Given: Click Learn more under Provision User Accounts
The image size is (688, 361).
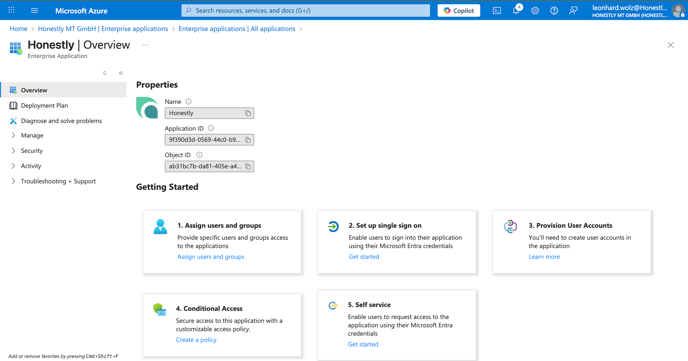Looking at the screenshot, I should click(544, 257).
